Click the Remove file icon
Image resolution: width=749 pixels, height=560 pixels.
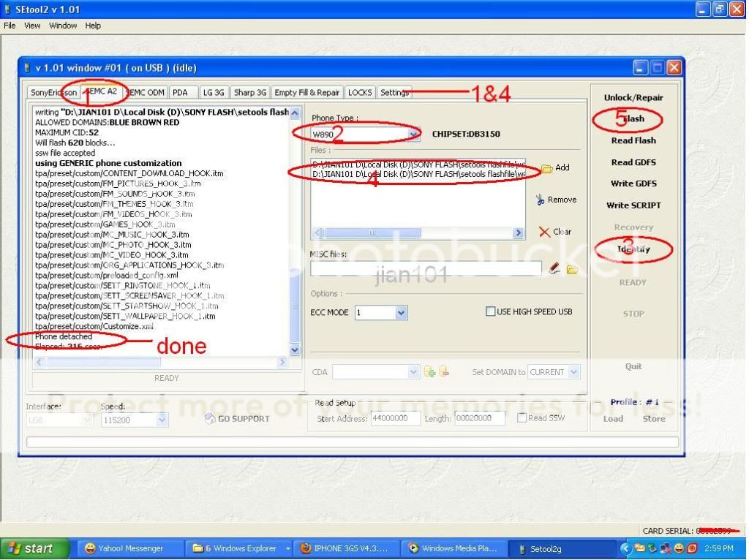click(x=540, y=200)
